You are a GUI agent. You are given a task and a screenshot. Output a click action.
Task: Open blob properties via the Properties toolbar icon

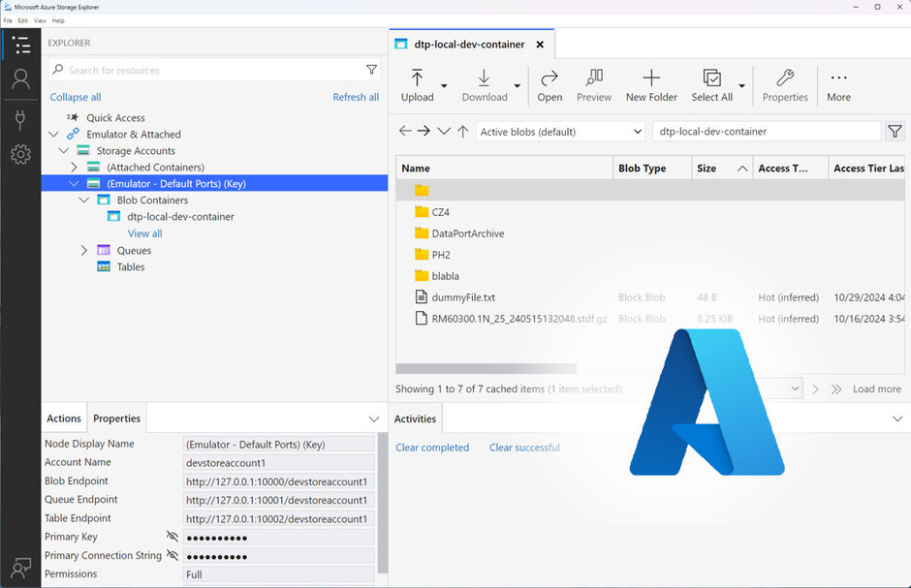pos(785,79)
